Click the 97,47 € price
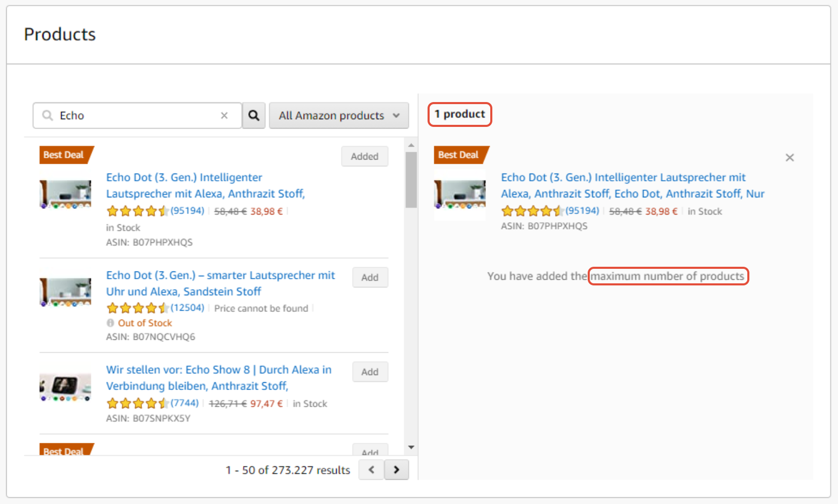Viewport: 838px width, 504px height. click(266, 404)
